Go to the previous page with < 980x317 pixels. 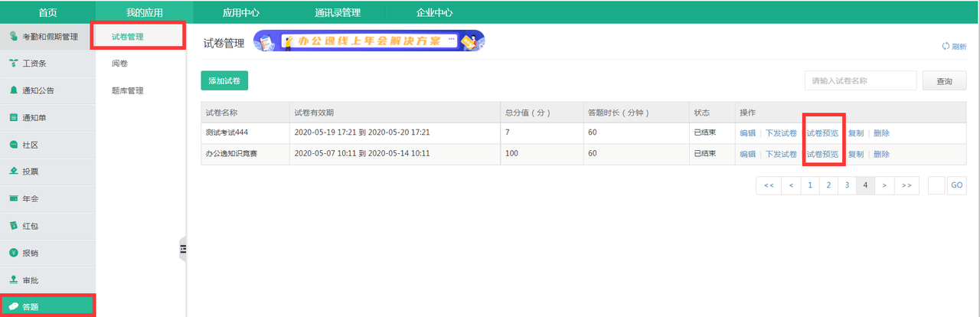click(x=791, y=185)
